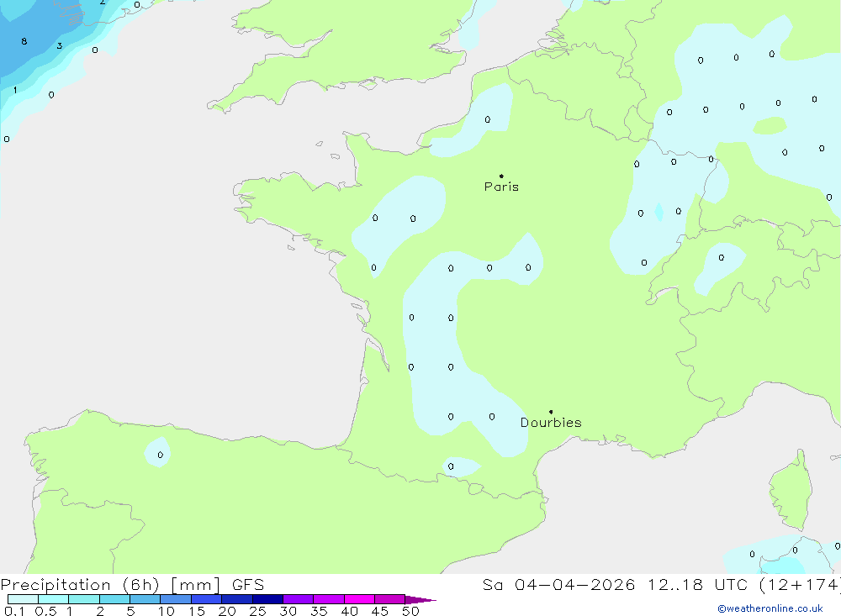Click the precipitation value 8 on map

tap(24, 41)
